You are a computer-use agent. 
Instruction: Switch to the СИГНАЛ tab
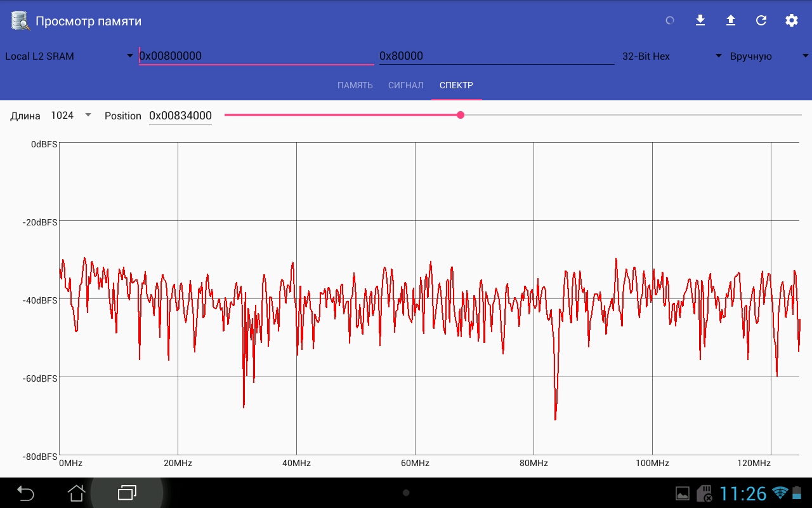pyautogui.click(x=406, y=85)
